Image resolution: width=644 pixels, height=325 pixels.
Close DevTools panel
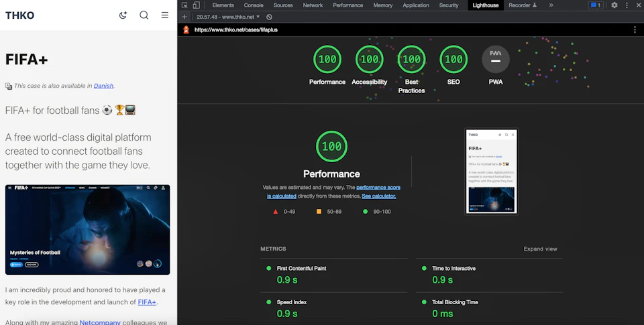coord(639,5)
